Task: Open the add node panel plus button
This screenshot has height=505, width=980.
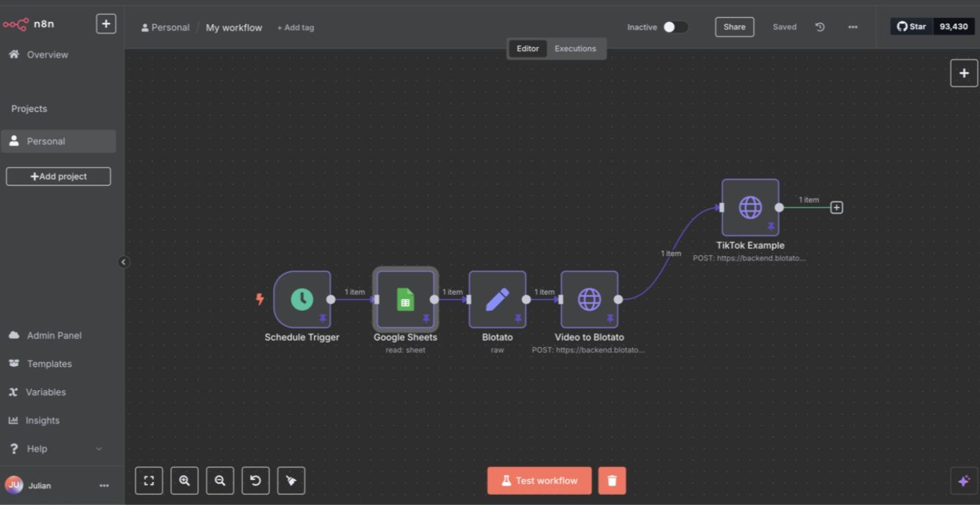Action: click(x=964, y=73)
